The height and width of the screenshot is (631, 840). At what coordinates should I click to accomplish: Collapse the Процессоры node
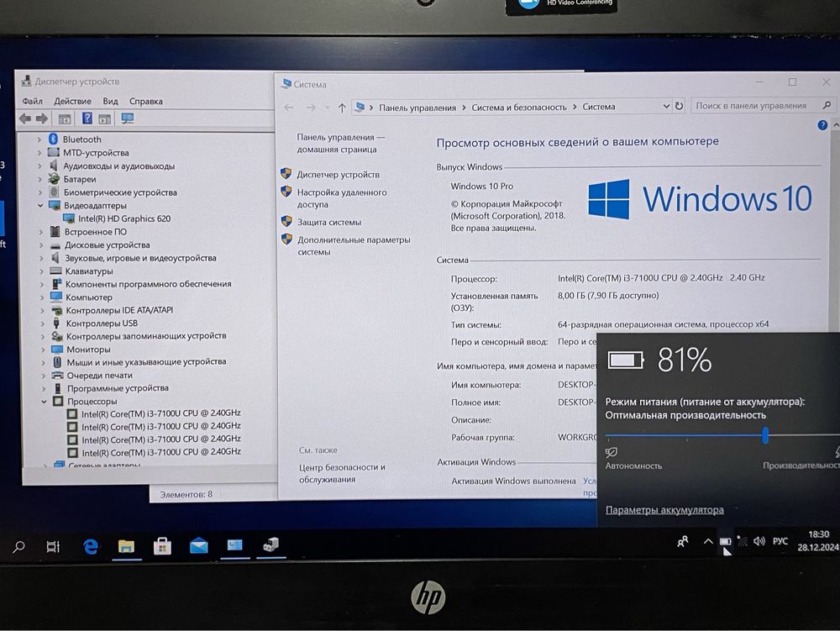(44, 402)
